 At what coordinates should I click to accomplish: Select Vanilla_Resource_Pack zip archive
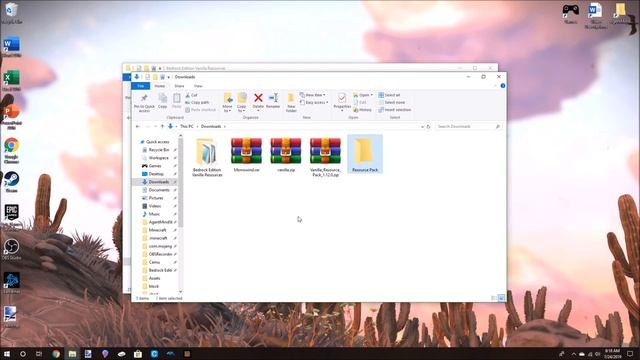click(325, 157)
